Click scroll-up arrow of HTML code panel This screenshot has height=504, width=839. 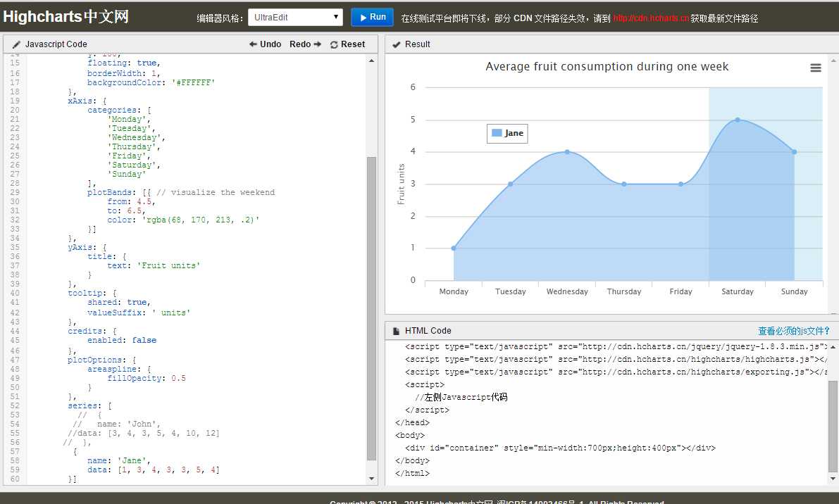click(833, 348)
